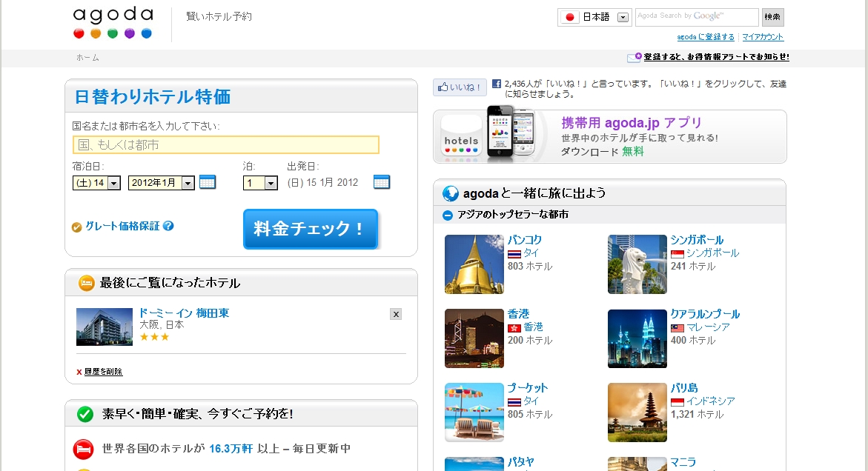Click the Hong Kong night skyline thumbnail
868x471 pixels.
474,338
